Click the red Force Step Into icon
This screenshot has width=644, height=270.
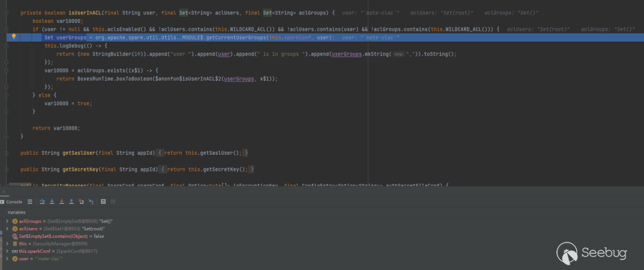pyautogui.click(x=61, y=202)
